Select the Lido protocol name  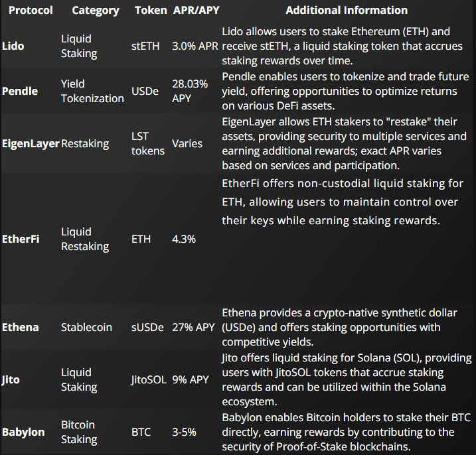(x=13, y=46)
